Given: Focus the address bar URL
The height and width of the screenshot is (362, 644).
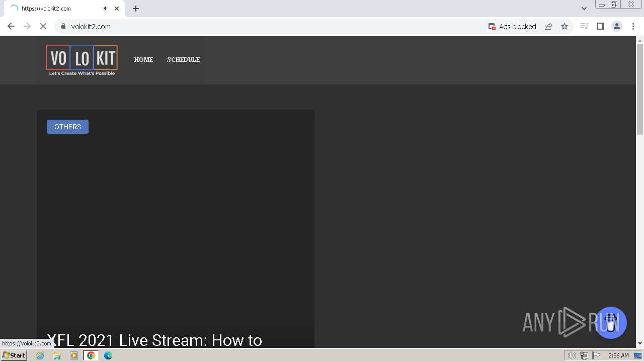Looking at the screenshot, I should point(91,27).
